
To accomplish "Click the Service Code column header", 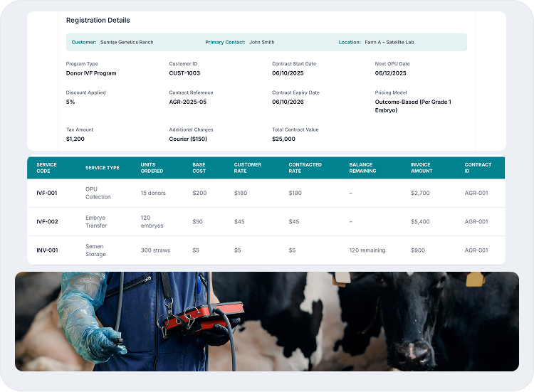I will [x=46, y=168].
